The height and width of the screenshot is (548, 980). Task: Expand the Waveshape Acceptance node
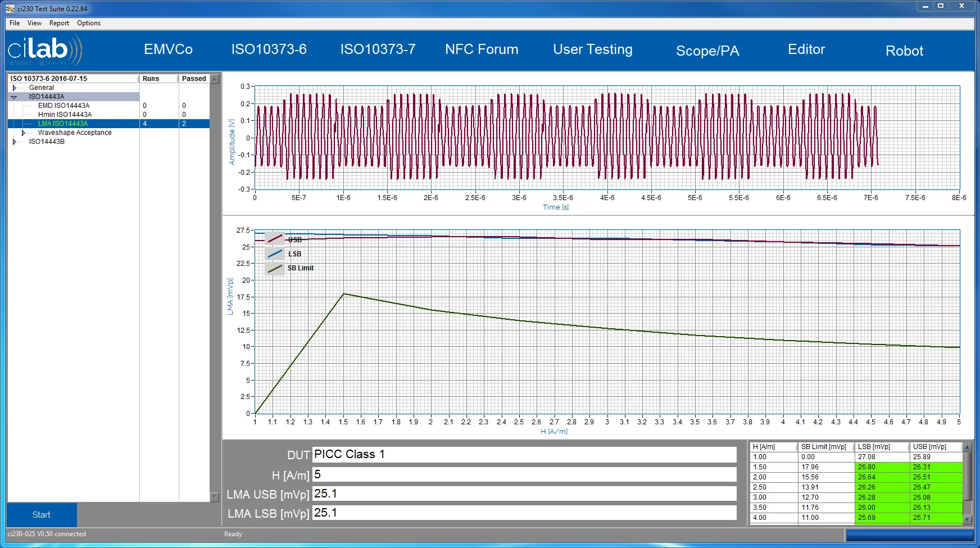point(23,133)
